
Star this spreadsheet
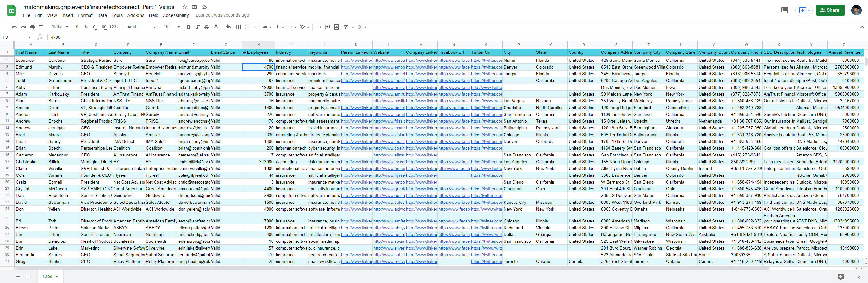coord(185,7)
